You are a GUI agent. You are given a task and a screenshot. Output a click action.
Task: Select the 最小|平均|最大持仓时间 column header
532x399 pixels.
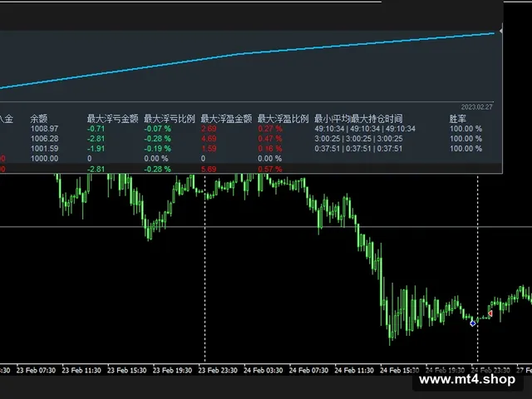coord(358,119)
